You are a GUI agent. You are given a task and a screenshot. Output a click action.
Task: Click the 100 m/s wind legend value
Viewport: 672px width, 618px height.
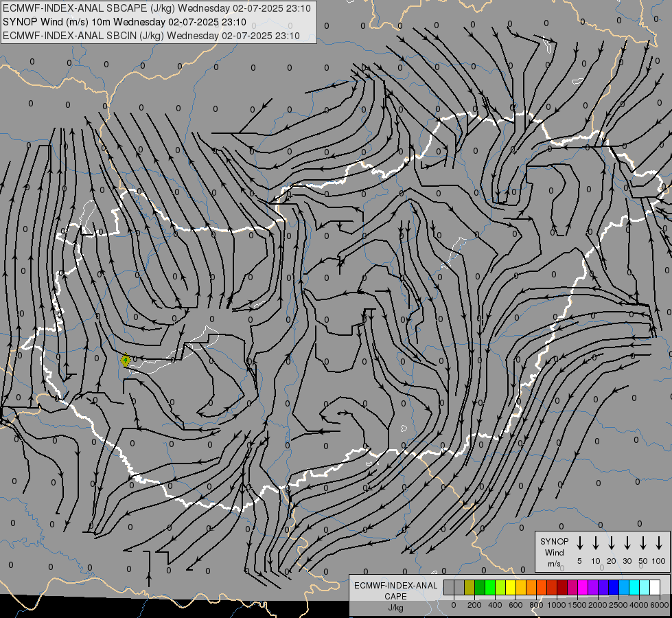pyautogui.click(x=659, y=561)
